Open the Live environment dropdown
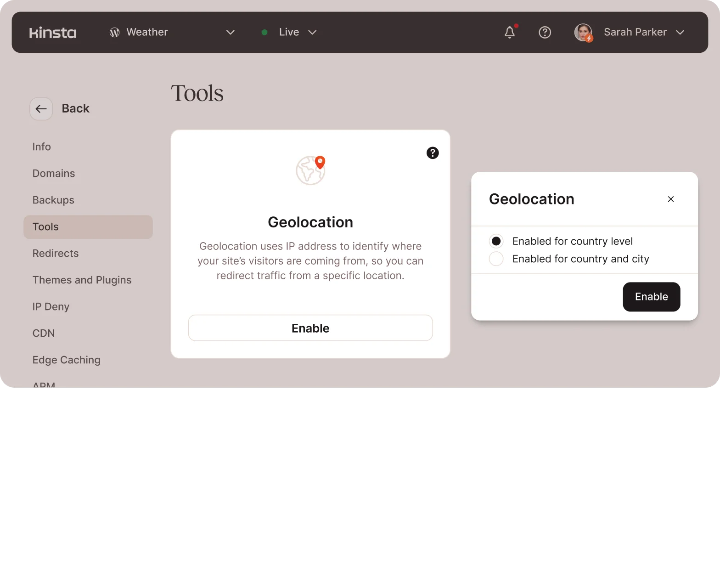 coord(312,32)
